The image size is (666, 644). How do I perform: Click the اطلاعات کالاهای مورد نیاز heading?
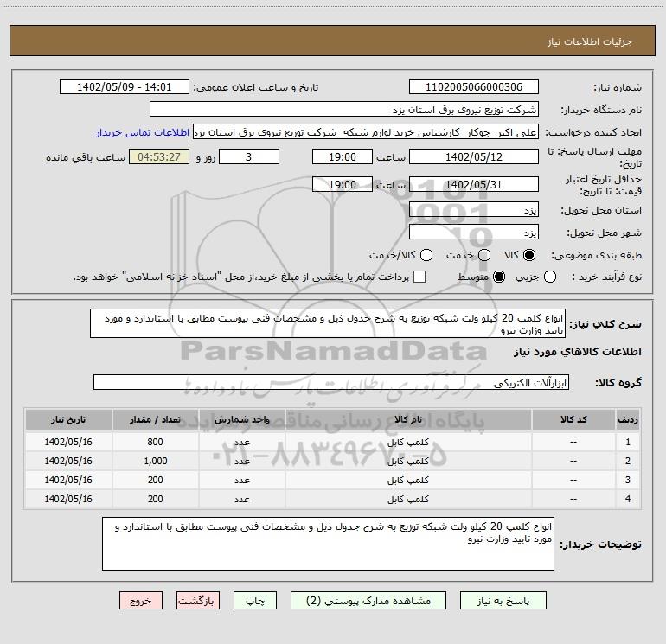[x=577, y=352]
